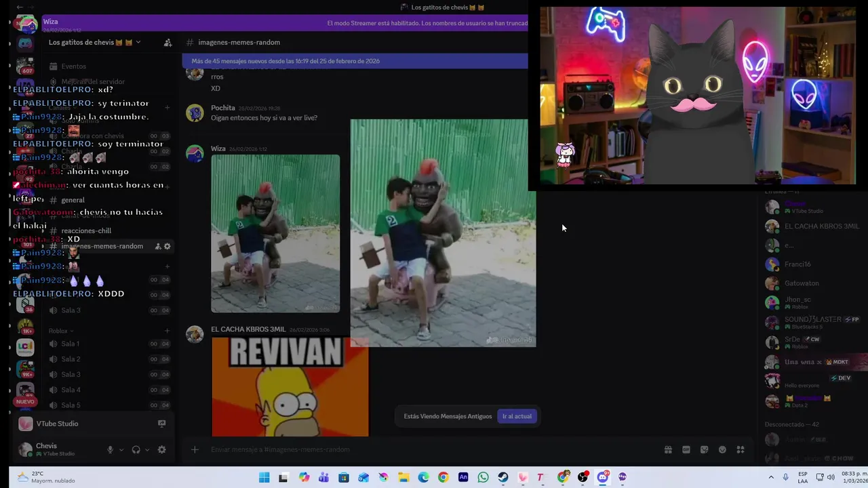Open the REVIVAN Homer meme image
This screenshot has width=868, height=488.
tap(290, 387)
